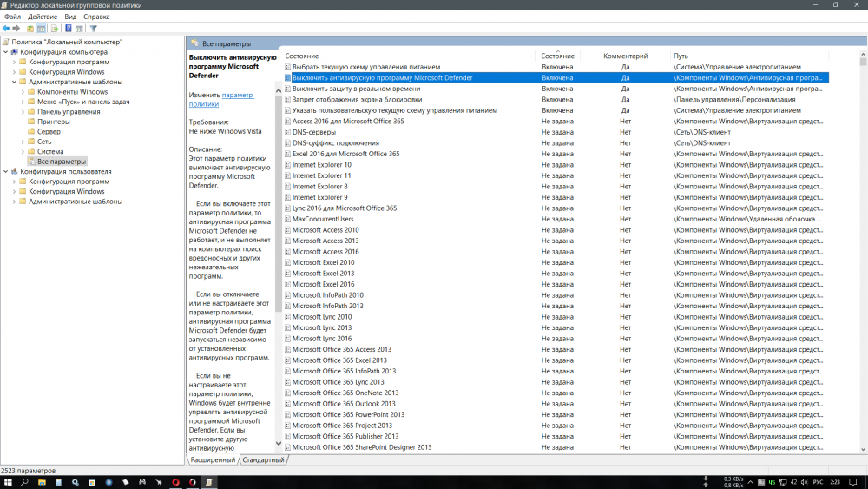Switch to the Расширенный tab
This screenshot has height=489, width=868.
tap(214, 460)
